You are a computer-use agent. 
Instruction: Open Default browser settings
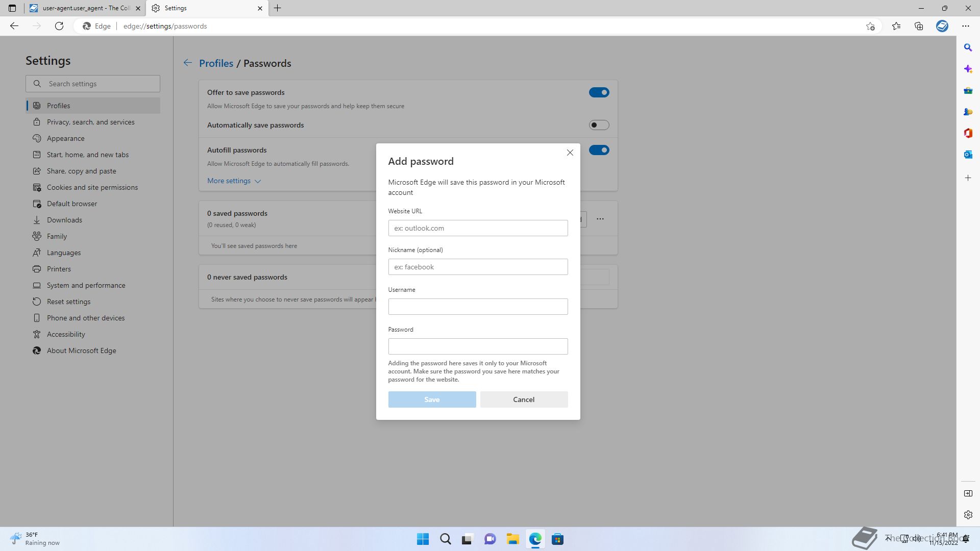93,204
